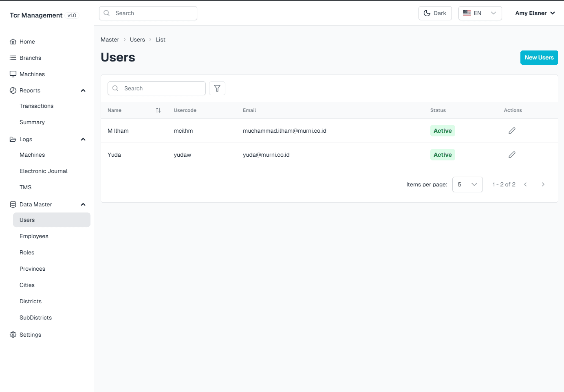
Task: Click the Yuda name cell
Action: click(x=114, y=155)
